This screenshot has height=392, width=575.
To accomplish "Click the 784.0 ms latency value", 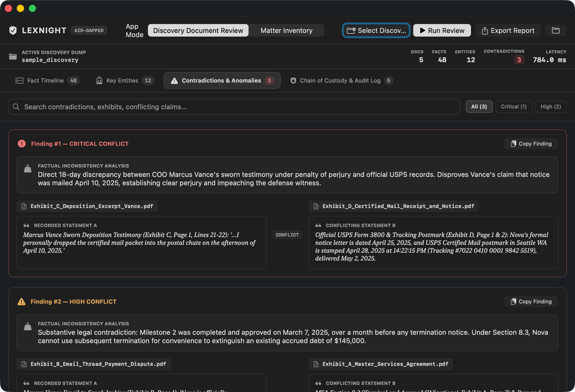I will point(549,60).
